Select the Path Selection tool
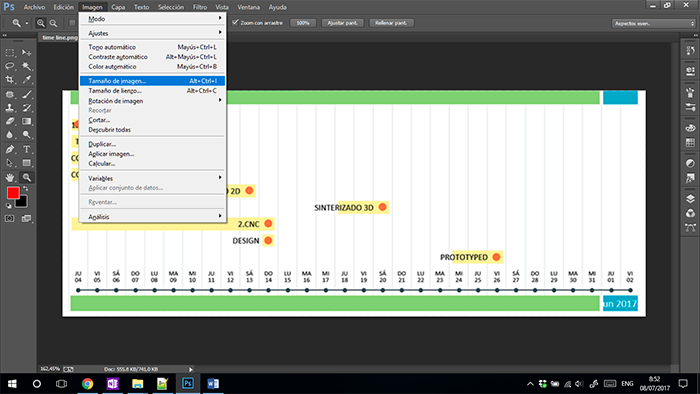This screenshot has width=700, height=394. point(9,163)
